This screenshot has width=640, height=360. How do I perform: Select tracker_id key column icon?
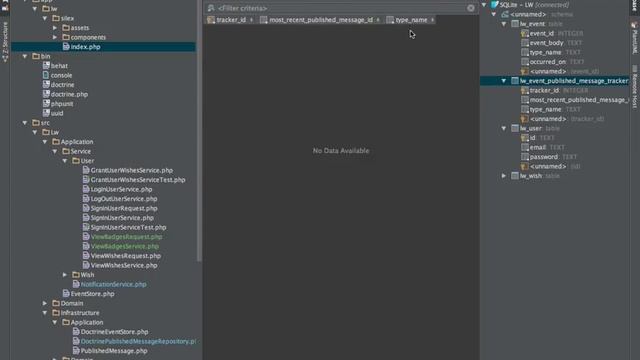tap(524, 90)
